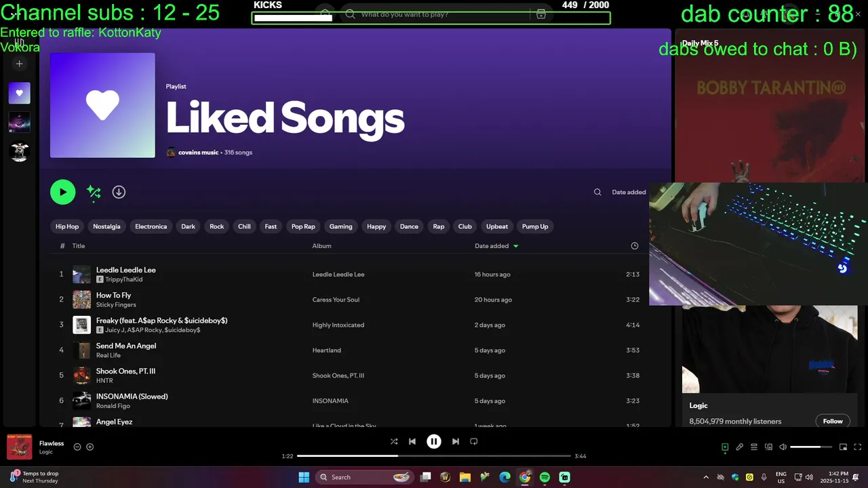Open Caress Your Soul album link

pyautogui.click(x=336, y=300)
